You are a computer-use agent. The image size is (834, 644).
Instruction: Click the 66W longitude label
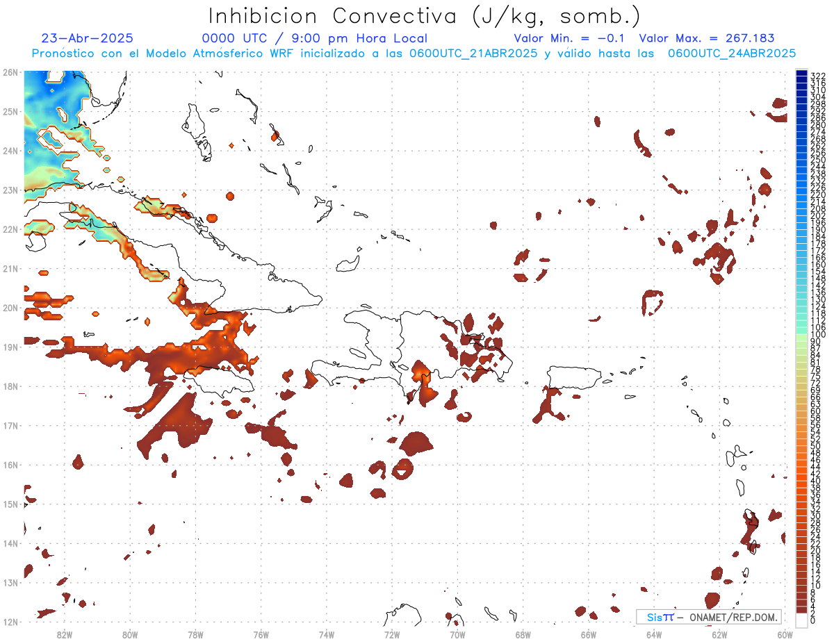pos(589,634)
